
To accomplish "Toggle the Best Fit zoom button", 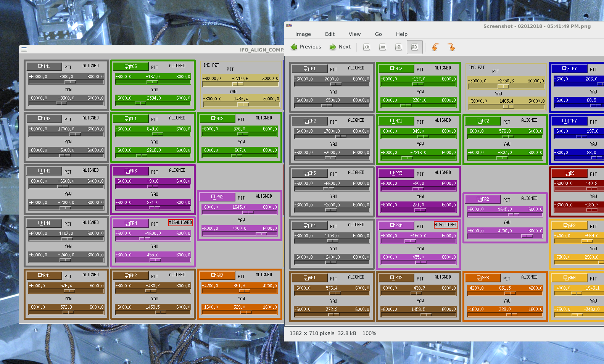I will (x=415, y=47).
